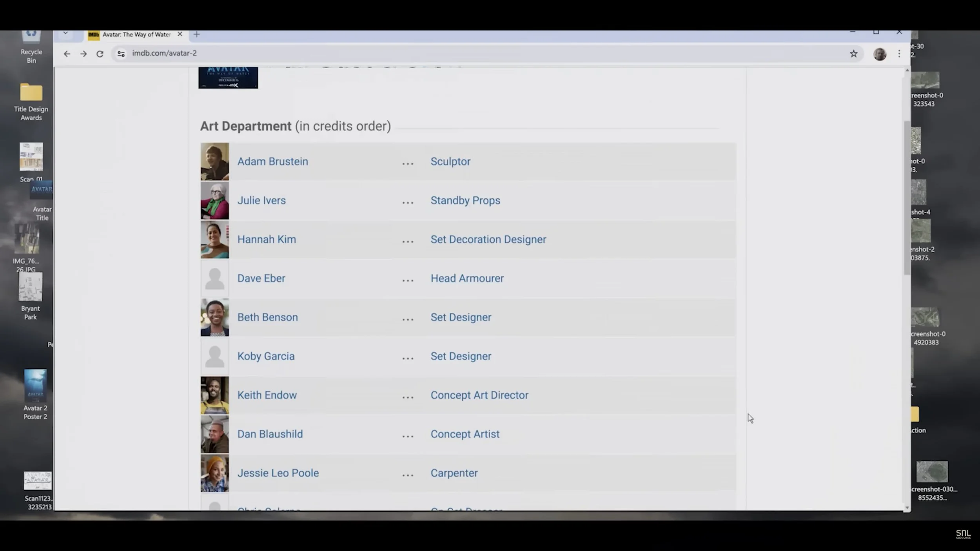Open the Chrome profile avatar
Image resolution: width=980 pixels, height=551 pixels.
point(880,54)
